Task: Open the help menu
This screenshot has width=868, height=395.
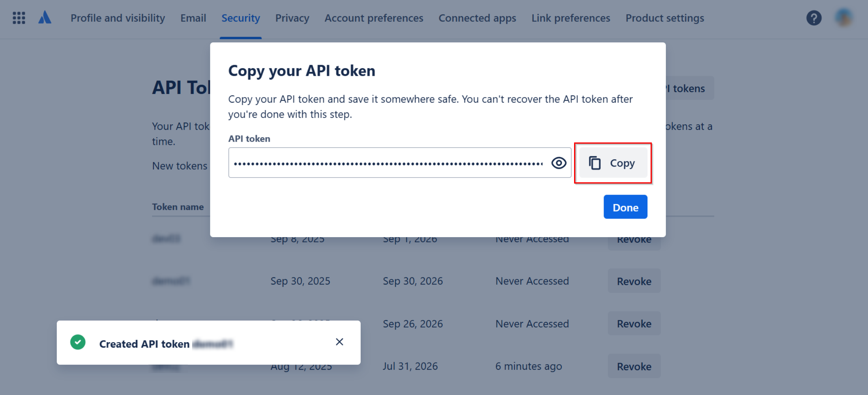Action: [x=814, y=18]
